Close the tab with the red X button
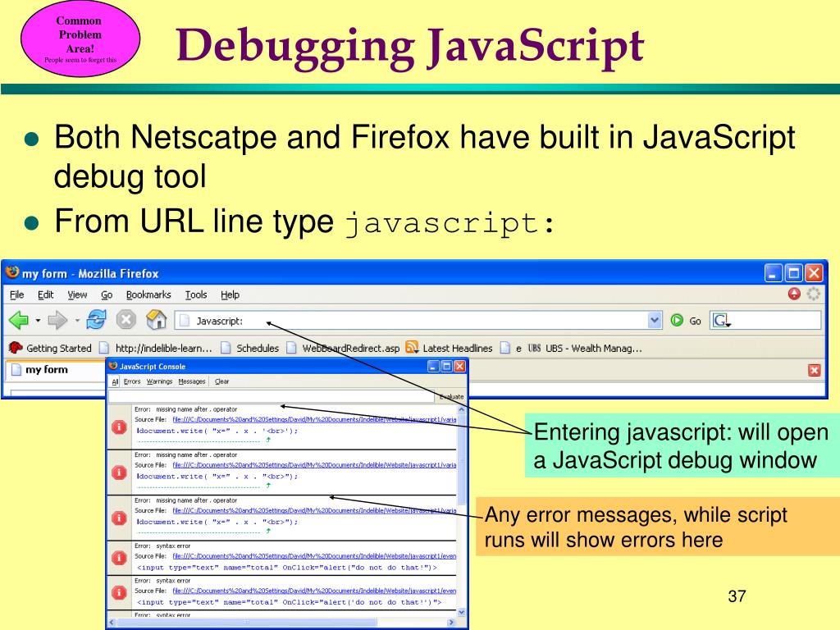 tap(815, 370)
